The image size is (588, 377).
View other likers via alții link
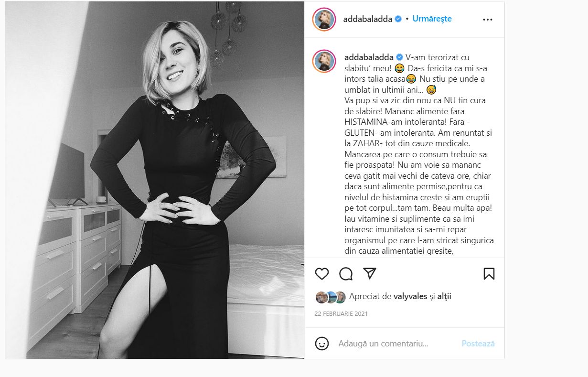(444, 296)
